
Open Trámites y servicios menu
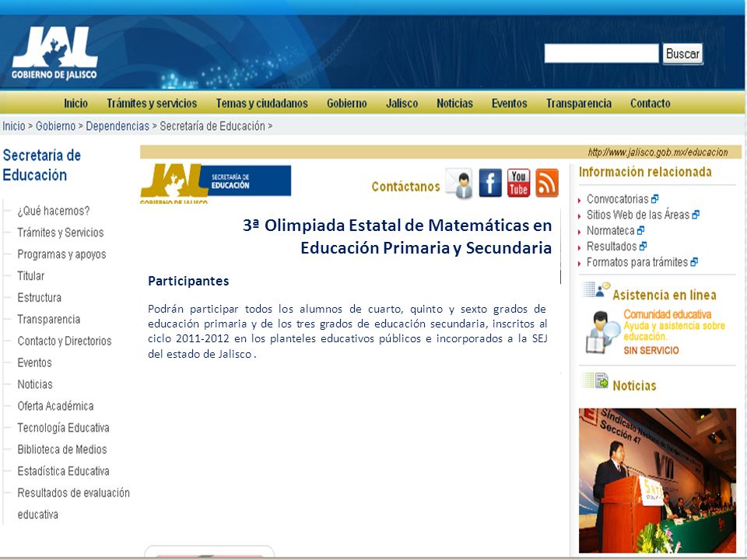[152, 103]
